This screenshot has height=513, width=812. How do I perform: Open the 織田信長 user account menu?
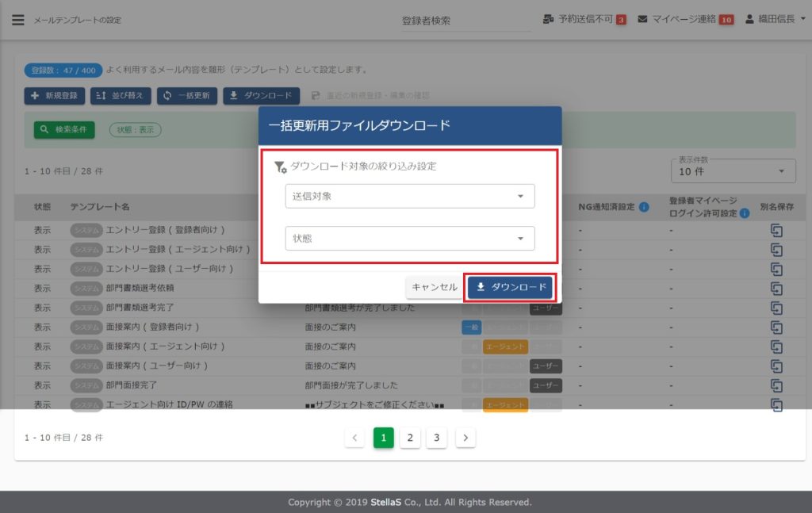click(x=775, y=19)
